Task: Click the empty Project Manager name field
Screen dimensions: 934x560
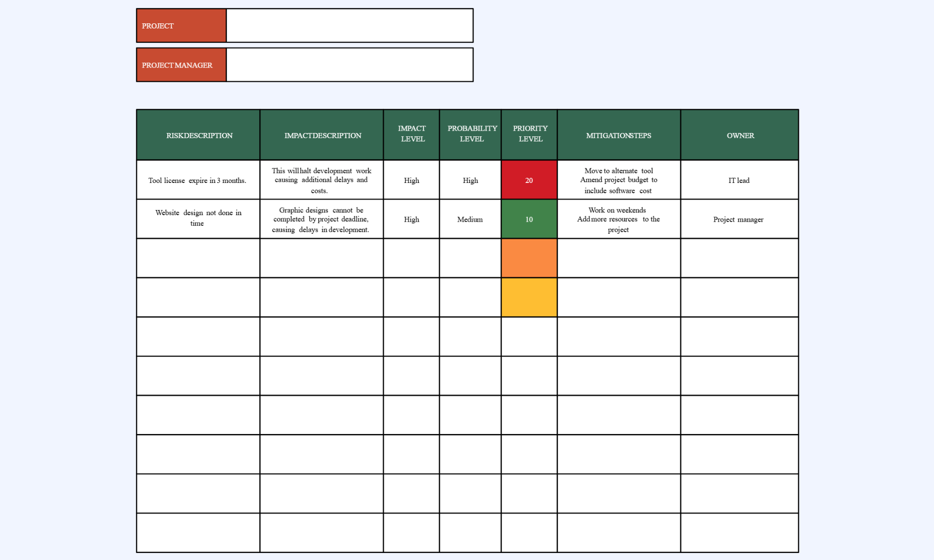Action: (x=350, y=65)
